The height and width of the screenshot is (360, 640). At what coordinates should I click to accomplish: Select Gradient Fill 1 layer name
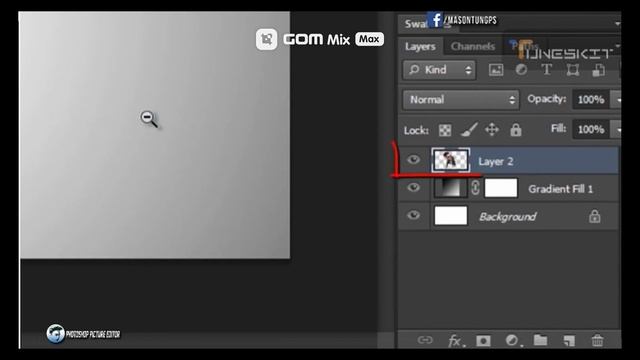click(x=560, y=189)
